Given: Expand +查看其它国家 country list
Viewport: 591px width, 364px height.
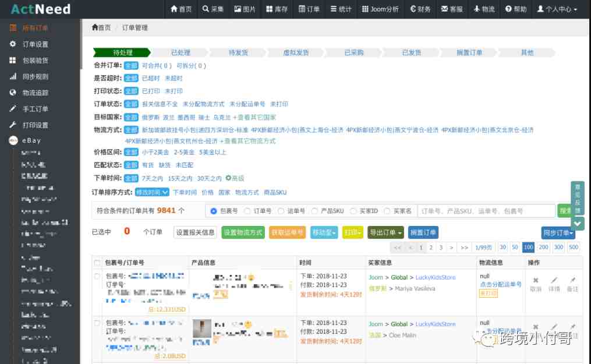Looking at the screenshot, I should coord(254,117).
